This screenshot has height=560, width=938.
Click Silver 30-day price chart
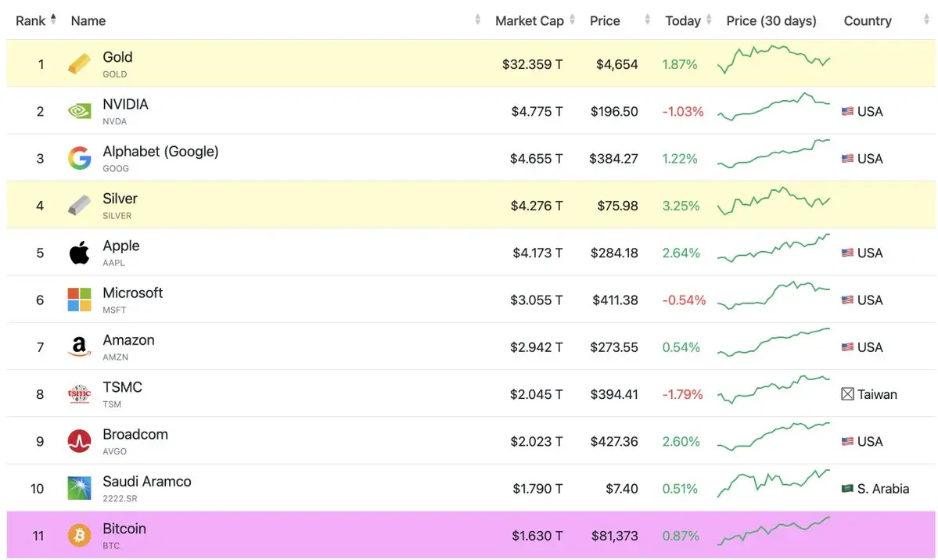(774, 201)
